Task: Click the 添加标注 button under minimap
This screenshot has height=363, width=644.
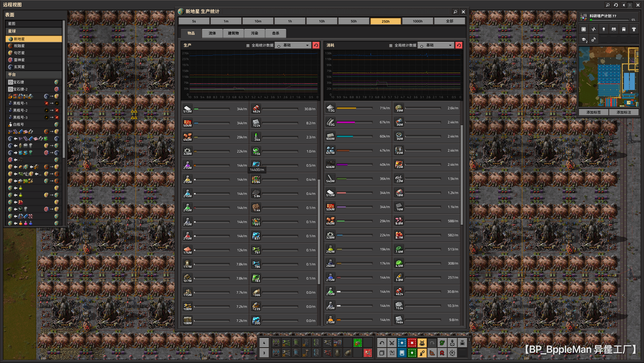Action: click(623, 112)
